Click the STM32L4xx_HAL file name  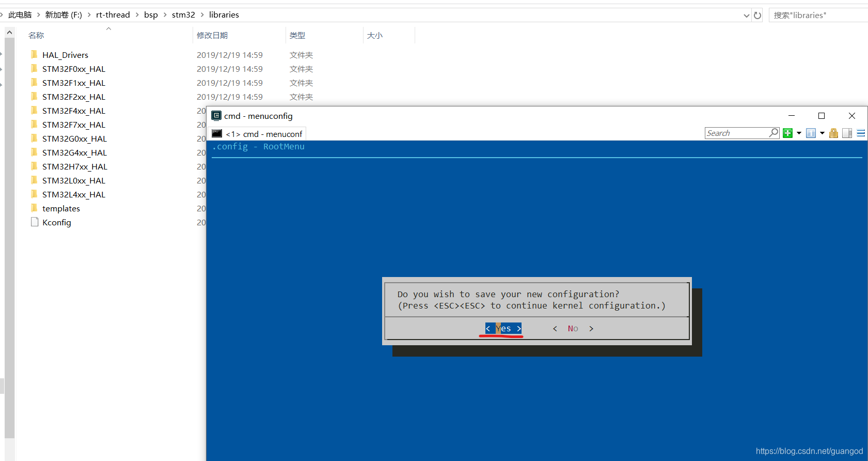tap(74, 194)
